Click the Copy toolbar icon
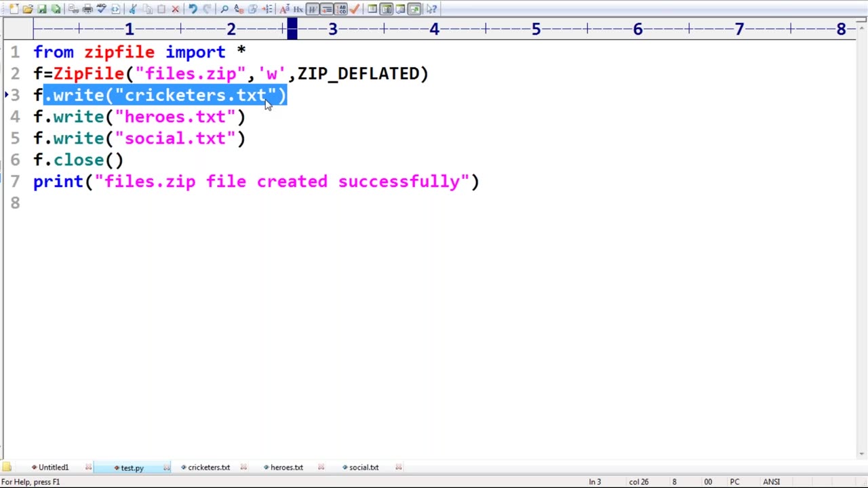This screenshot has height=488, width=868. click(x=147, y=9)
